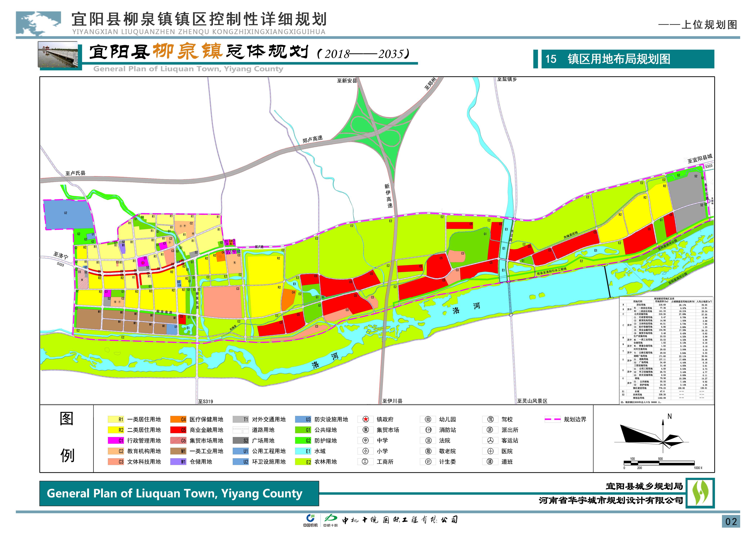Click the R1 一类居住用地 color swatch
Viewport: 756px width, 535px height.
[116, 419]
